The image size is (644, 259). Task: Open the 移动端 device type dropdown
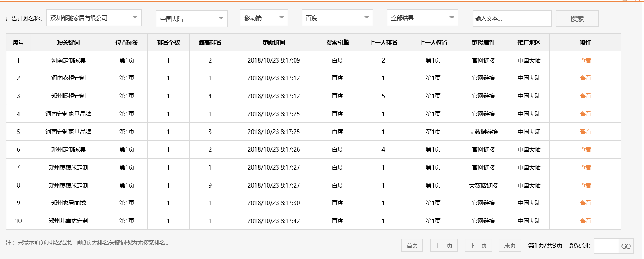tap(263, 18)
